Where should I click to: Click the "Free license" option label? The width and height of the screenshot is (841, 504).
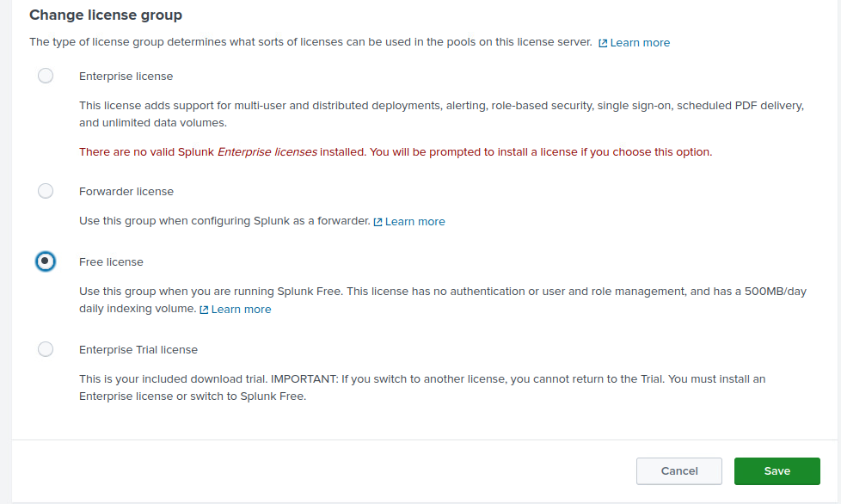[x=111, y=262]
